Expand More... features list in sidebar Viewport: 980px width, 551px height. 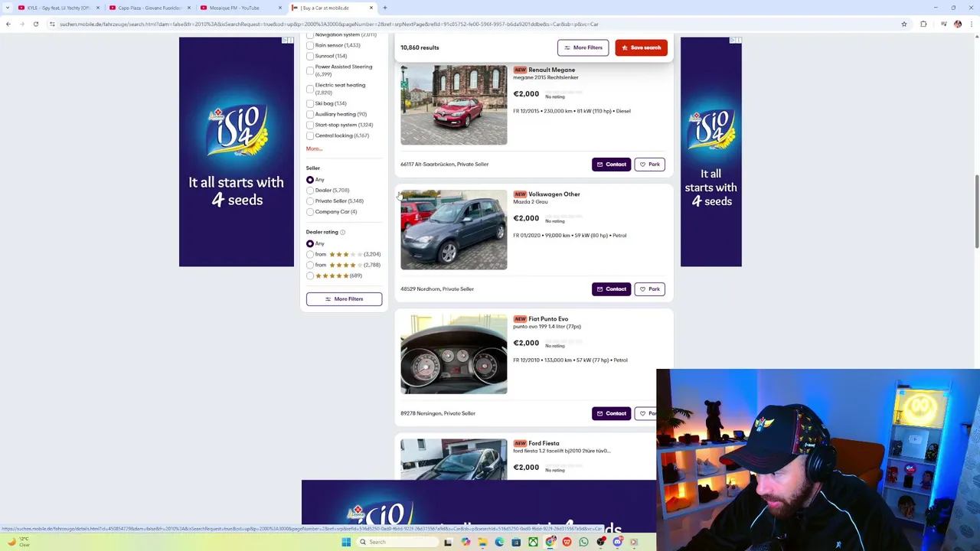314,148
